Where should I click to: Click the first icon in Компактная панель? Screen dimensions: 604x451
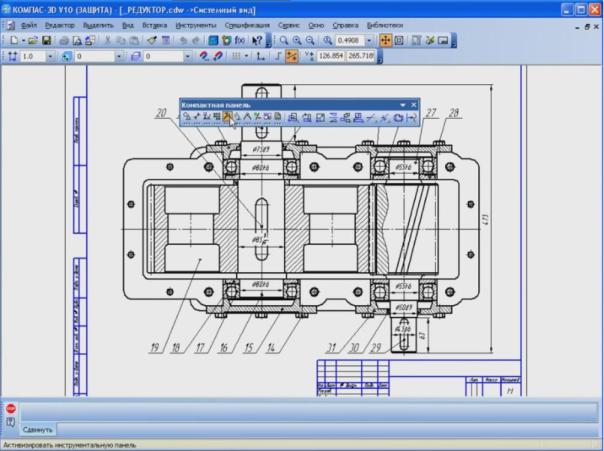point(187,117)
